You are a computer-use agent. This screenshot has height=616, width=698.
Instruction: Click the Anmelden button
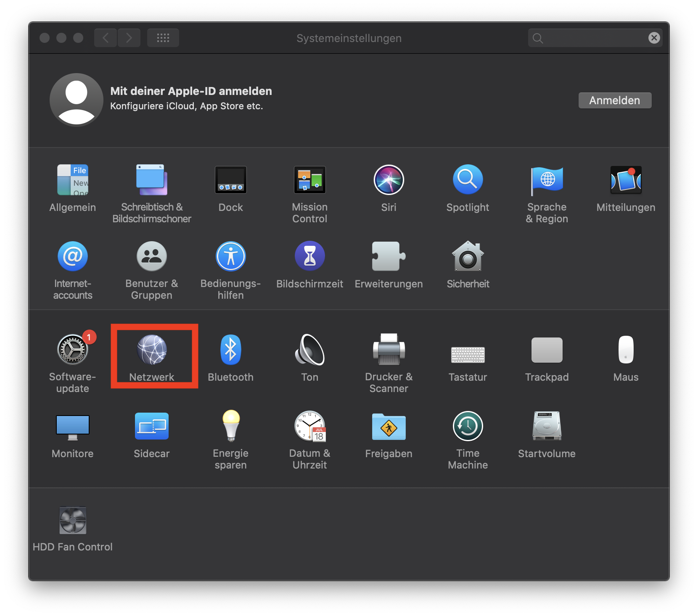pos(615,100)
